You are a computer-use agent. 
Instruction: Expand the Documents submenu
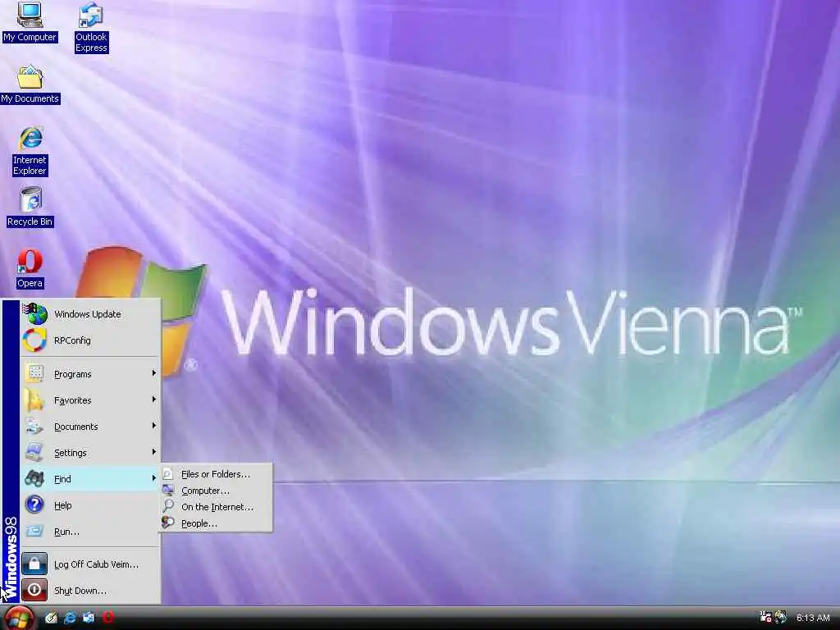point(90,427)
